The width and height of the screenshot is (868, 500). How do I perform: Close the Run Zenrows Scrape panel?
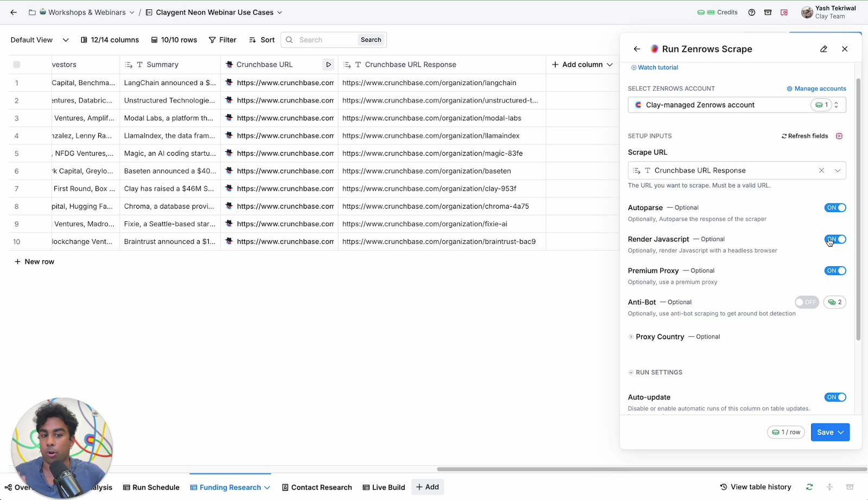845,49
